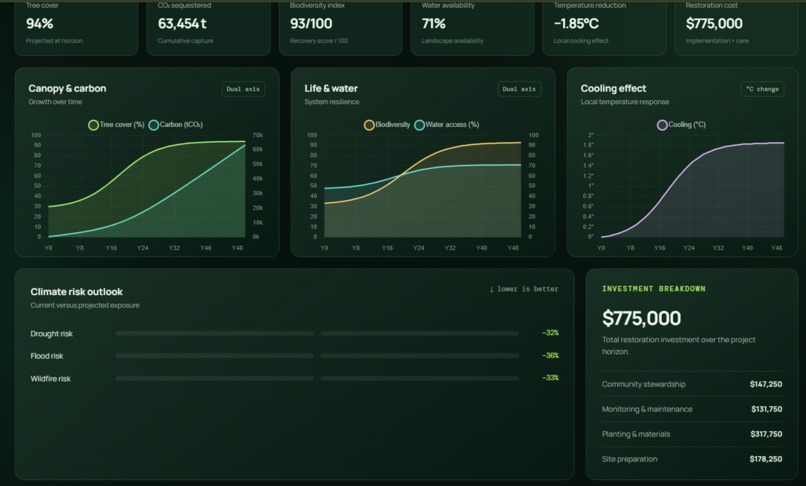Click "Local temperature response" subtitle

tap(625, 102)
